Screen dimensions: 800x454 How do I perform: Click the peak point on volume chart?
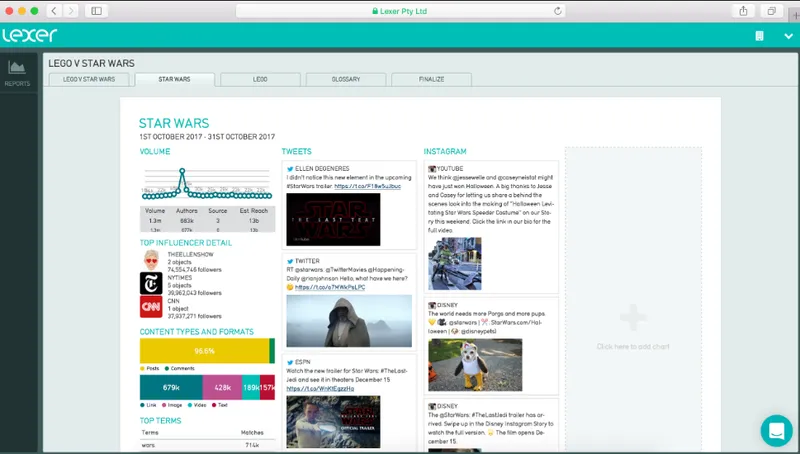point(182,171)
